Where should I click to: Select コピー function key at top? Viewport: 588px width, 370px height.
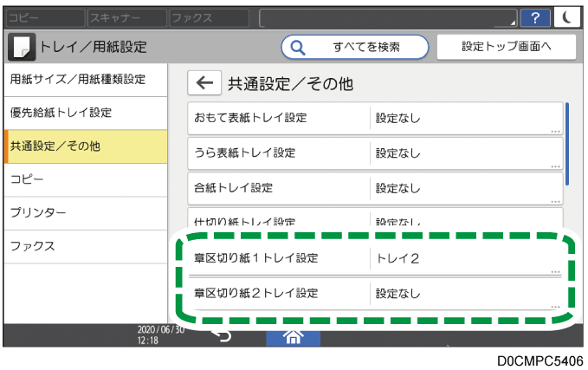(x=45, y=17)
